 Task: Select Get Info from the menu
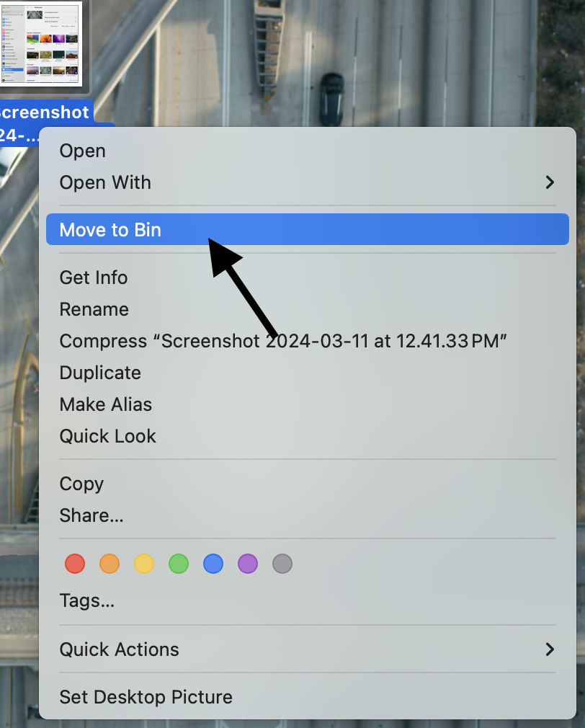point(94,278)
